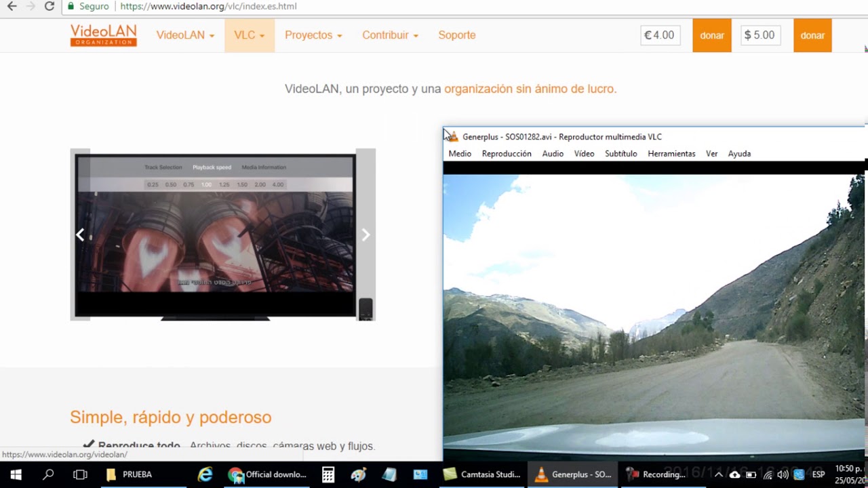Open the battery tray icon

coord(751,474)
